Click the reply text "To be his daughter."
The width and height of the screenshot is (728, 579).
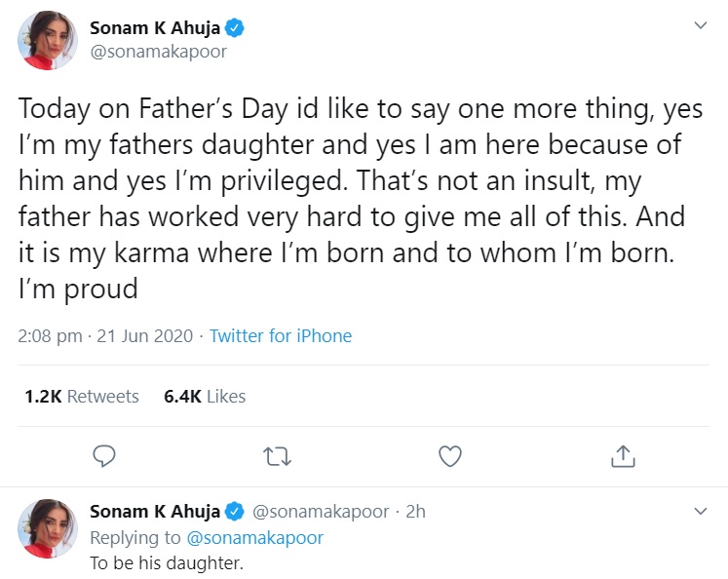coord(166,562)
